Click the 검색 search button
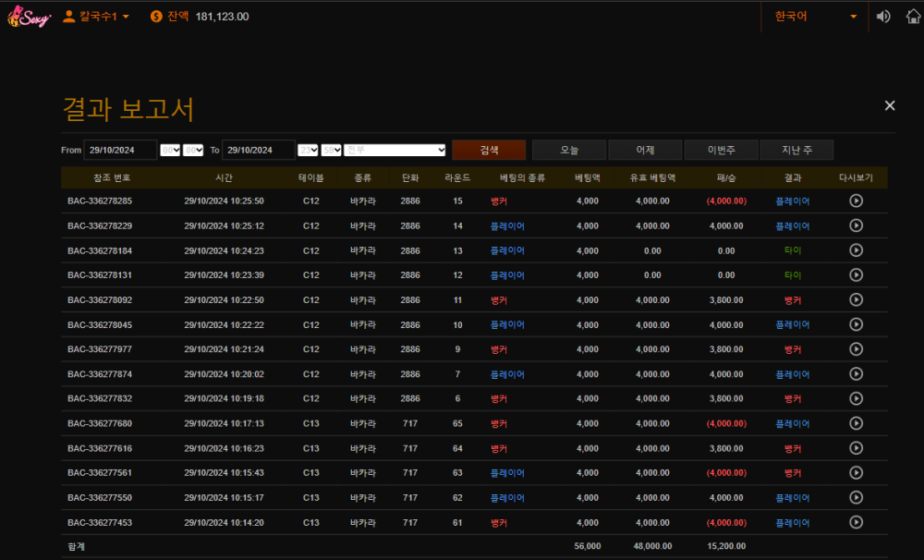The width and height of the screenshot is (924, 560). [489, 150]
